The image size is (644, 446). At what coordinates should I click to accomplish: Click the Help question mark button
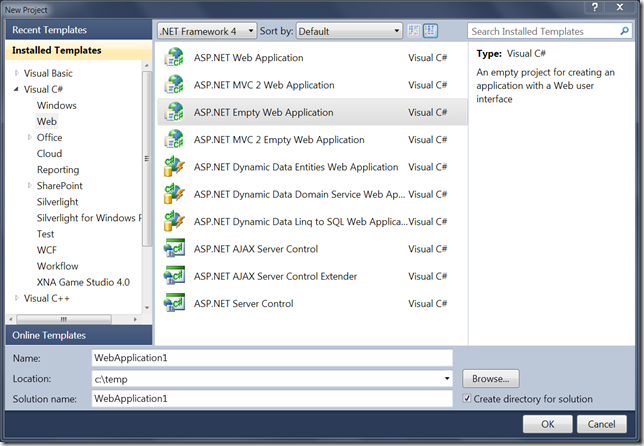click(595, 7)
